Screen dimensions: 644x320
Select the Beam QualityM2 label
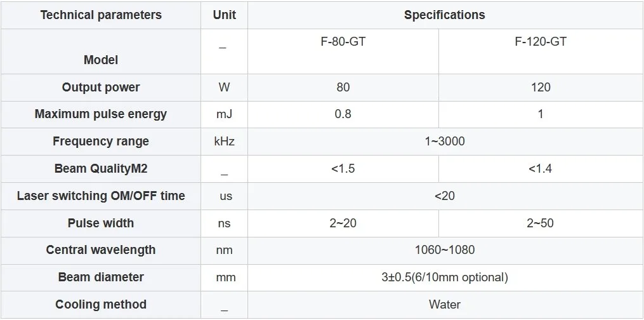[101, 169]
